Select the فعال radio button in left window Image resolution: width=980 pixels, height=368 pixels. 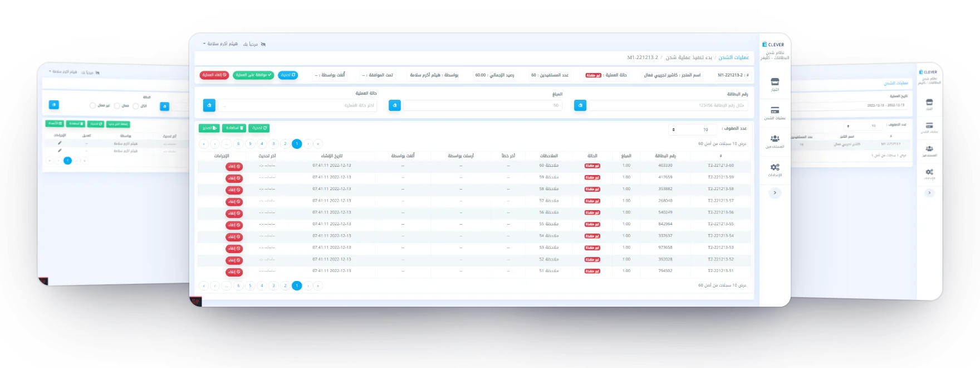pos(117,105)
